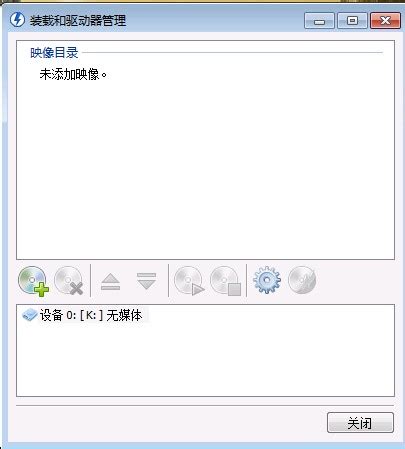Click the burn disc icon after the gear
Viewport: 405px width, 449px height.
coord(302,280)
